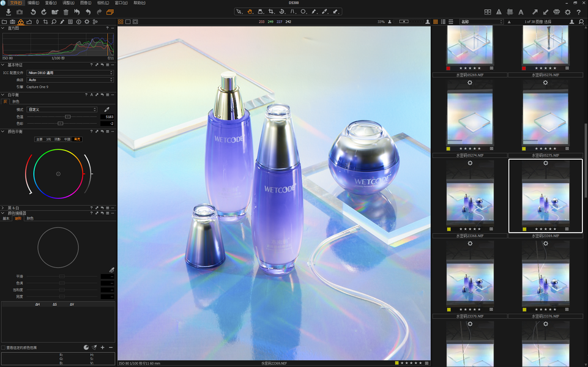Click the orange variants stack icon
Viewport: 588px width, 367px height.
click(x=110, y=12)
